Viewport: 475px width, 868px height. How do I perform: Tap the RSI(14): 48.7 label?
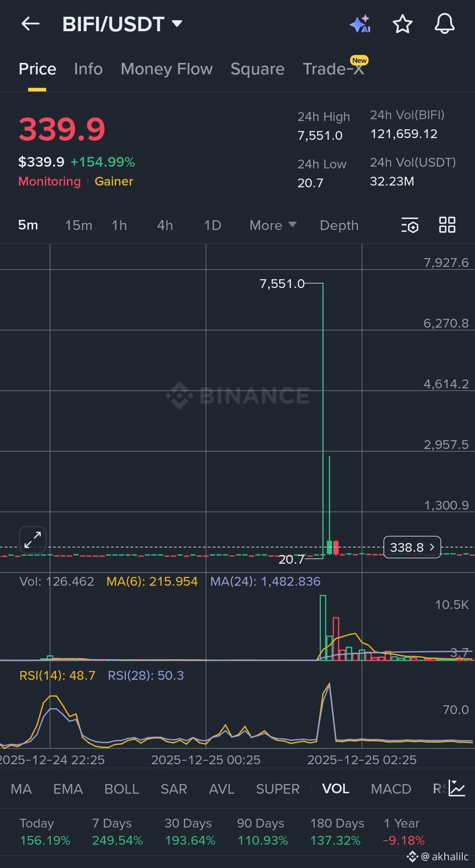[x=57, y=675]
